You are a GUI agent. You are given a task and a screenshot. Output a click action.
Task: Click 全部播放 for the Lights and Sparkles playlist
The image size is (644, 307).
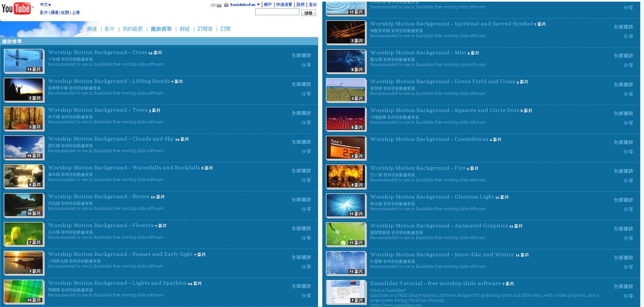tap(301, 286)
